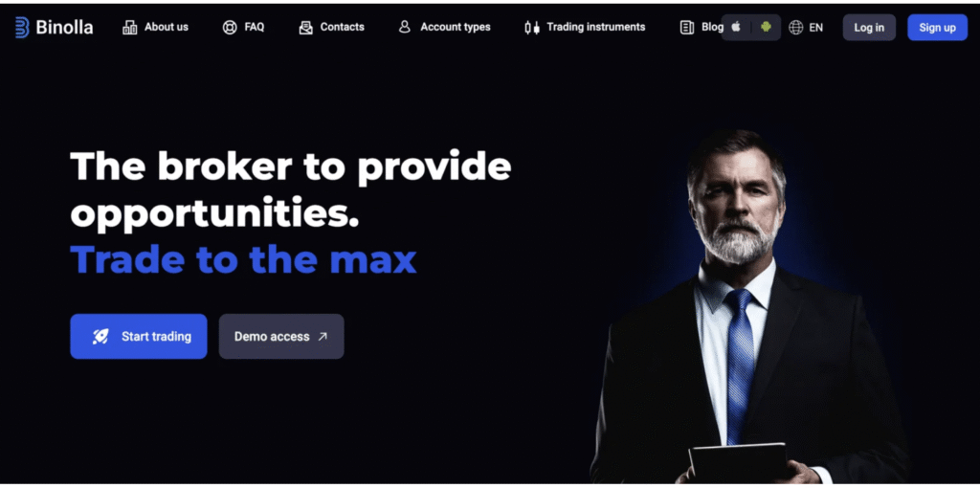980x488 pixels.
Task: Click the About us chart icon
Action: 130,28
